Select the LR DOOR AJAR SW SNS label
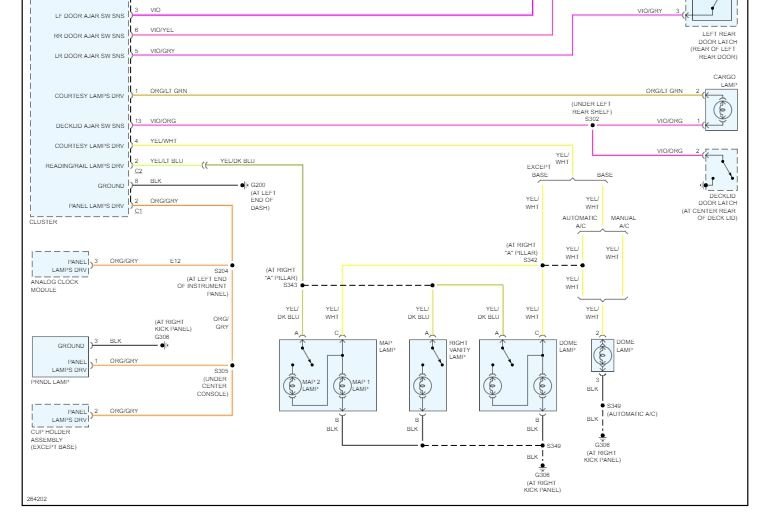The height and width of the screenshot is (521, 776). pyautogui.click(x=90, y=56)
